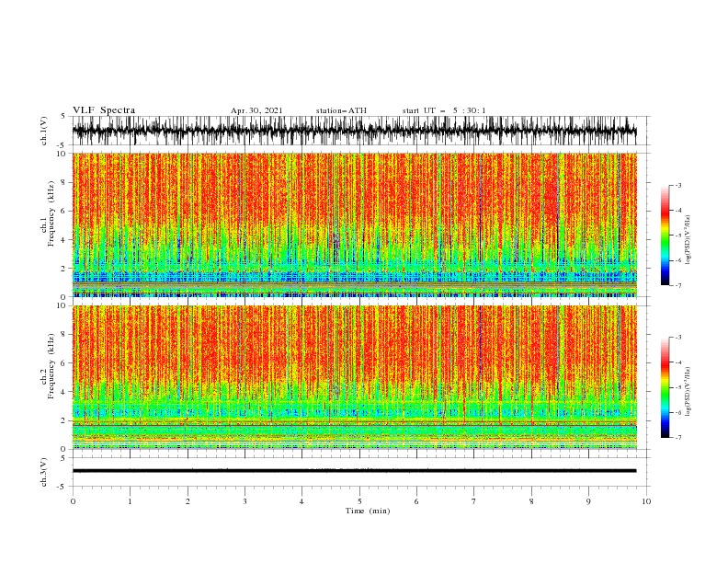Select the "start UT = 5 :30: 1" text

[x=444, y=110]
